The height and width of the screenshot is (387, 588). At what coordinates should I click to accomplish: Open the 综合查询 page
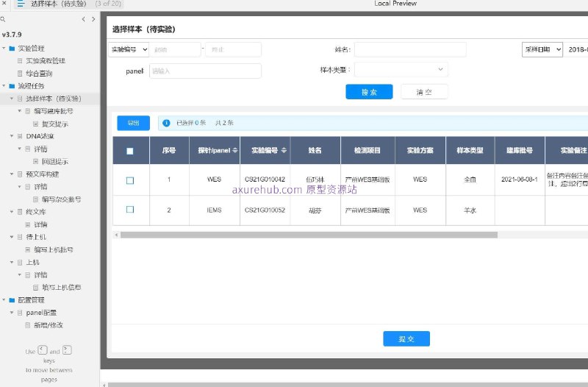tap(39, 74)
